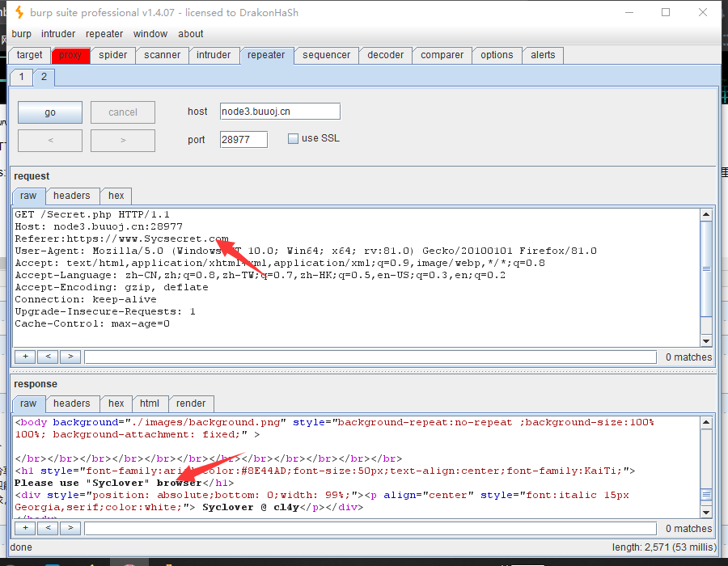Click the response pane scrollbar thumb
This screenshot has width=728, height=566.
click(x=706, y=495)
